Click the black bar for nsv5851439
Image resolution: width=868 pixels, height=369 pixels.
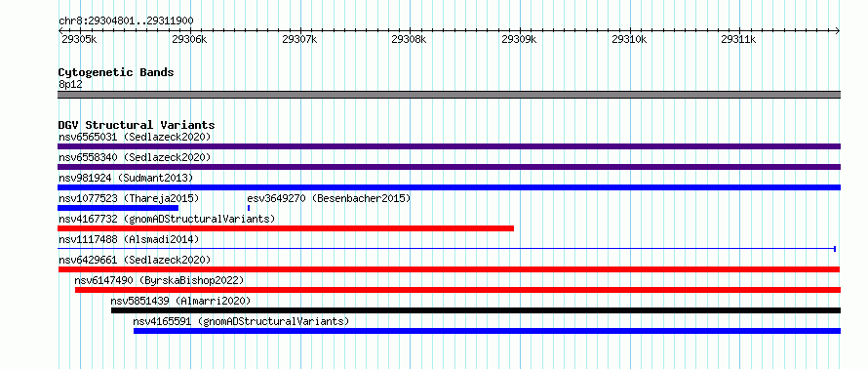tap(476, 310)
